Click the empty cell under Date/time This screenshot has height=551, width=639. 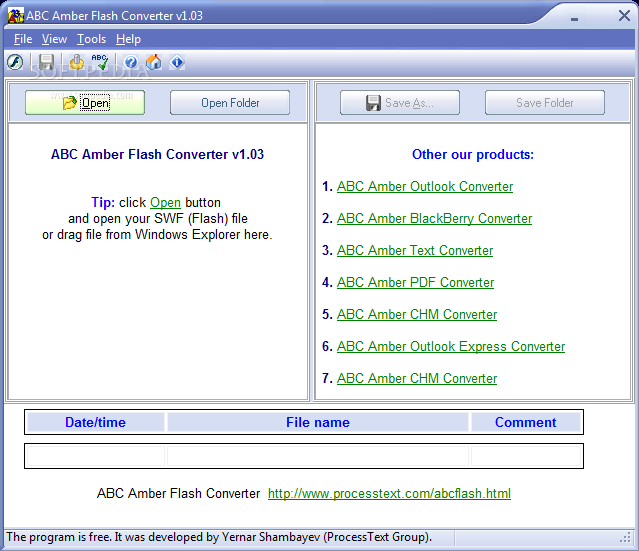[x=95, y=456]
